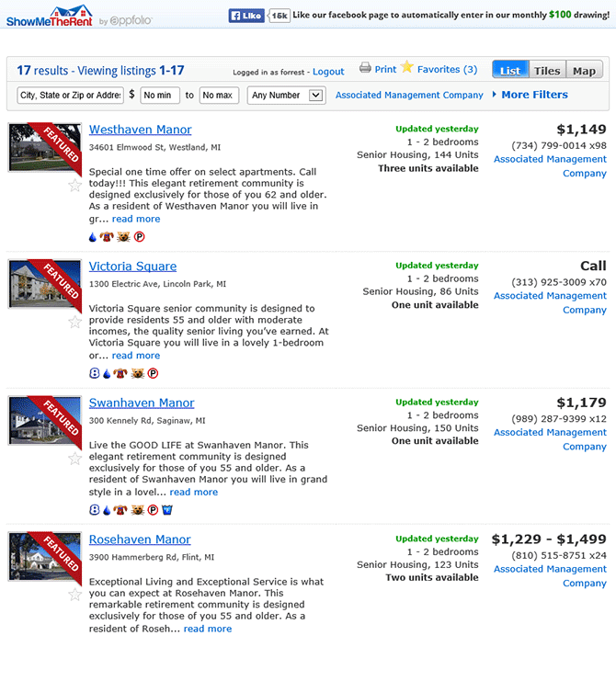The height and width of the screenshot is (681, 616).
Task: Click the Facebook Like button
Action: tap(245, 16)
